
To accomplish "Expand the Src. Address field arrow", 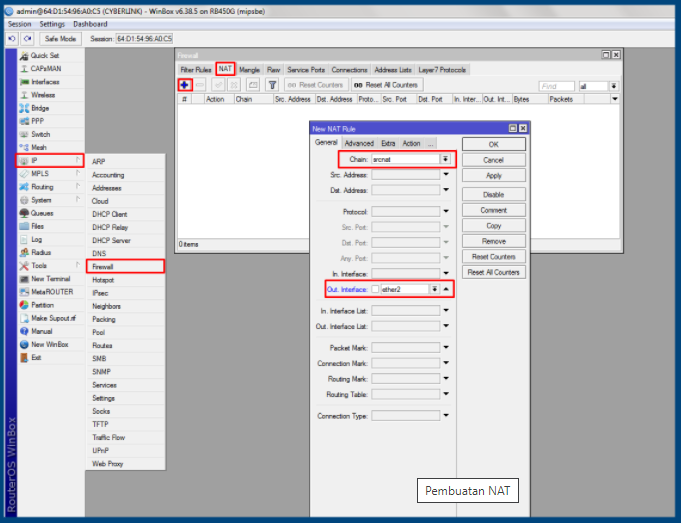I will 446,175.
